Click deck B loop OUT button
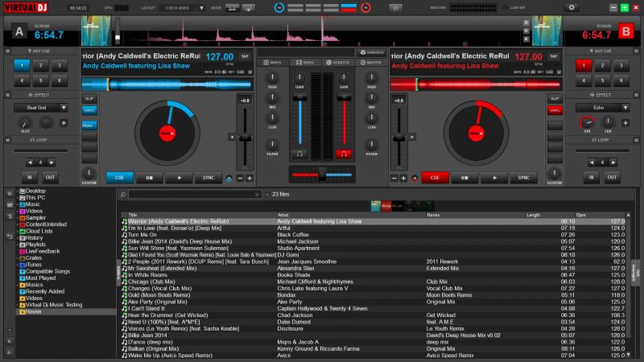Image resolution: width=644 pixels, height=362 pixels. pyautogui.click(x=612, y=177)
